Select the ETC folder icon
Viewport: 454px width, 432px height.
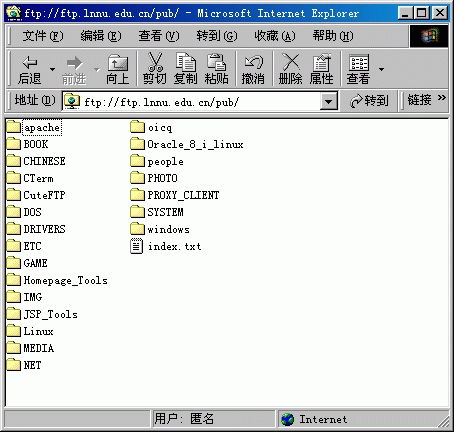click(14, 246)
